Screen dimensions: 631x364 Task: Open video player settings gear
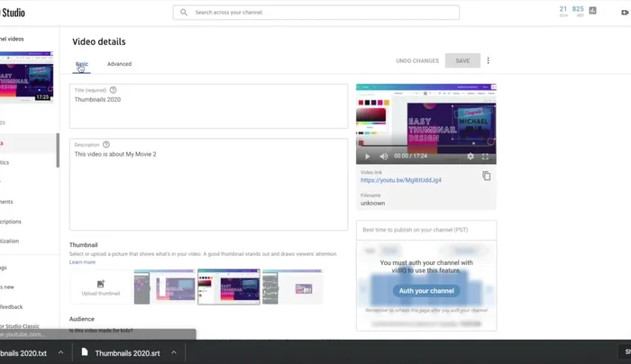tap(471, 156)
